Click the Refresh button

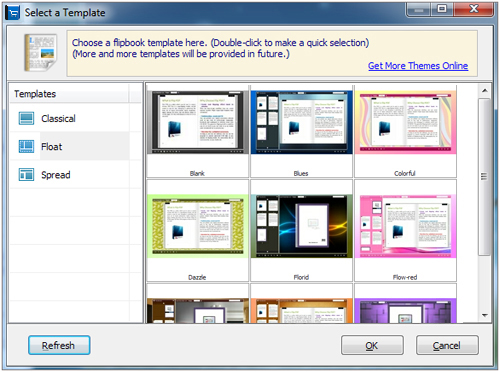click(59, 345)
